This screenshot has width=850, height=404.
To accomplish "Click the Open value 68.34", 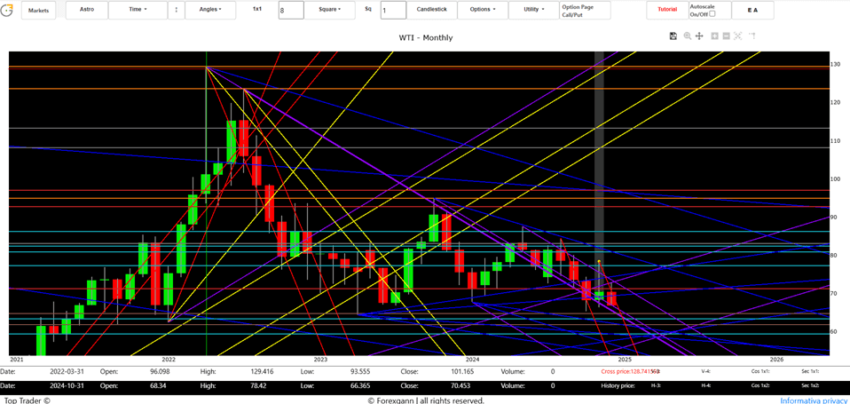I will point(158,386).
